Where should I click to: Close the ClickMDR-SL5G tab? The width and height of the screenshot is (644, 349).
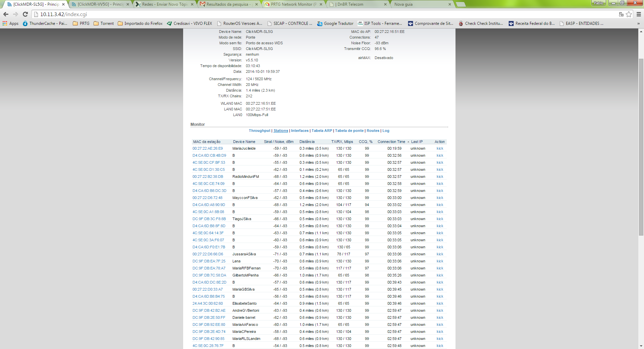63,4
